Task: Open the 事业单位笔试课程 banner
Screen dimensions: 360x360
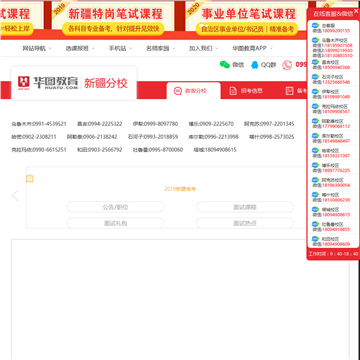Action: tap(247, 18)
